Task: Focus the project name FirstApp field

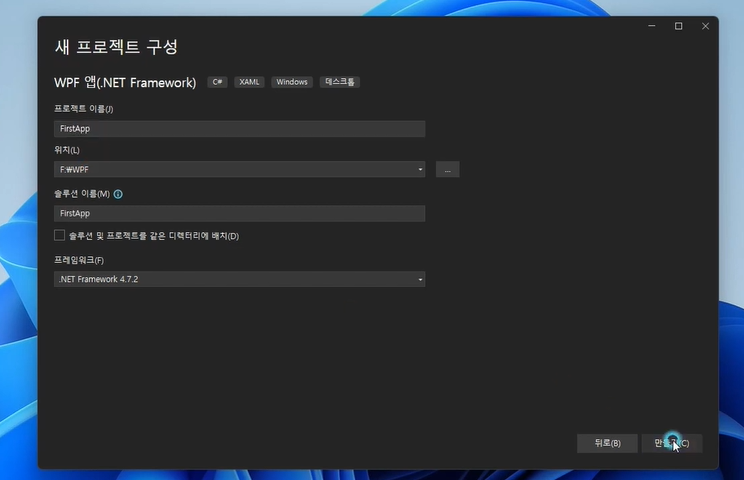Action: click(240, 129)
